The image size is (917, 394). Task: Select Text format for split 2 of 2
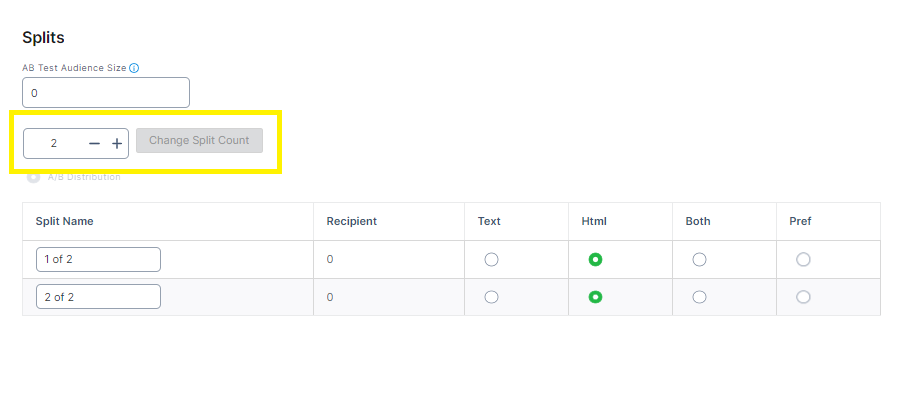point(491,297)
